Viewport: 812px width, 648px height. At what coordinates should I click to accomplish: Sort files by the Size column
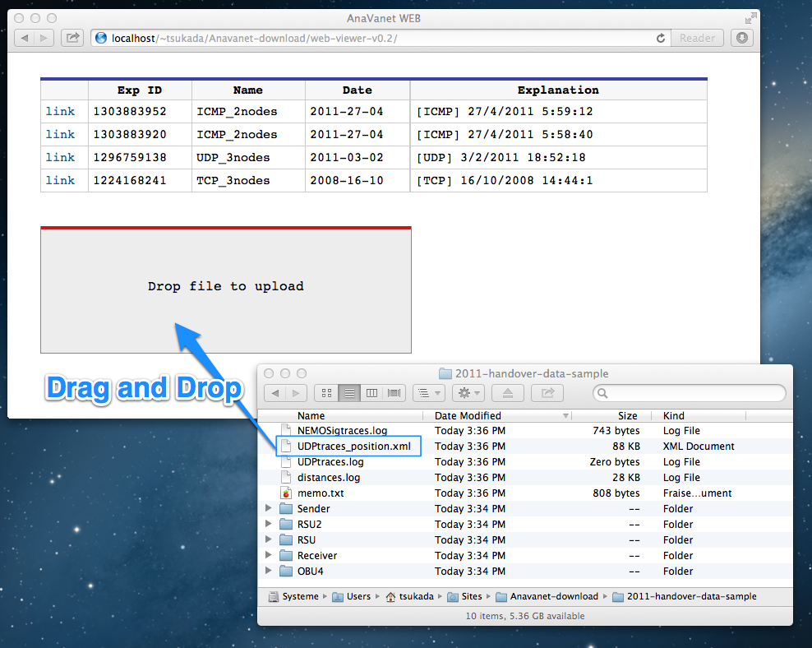tap(627, 415)
